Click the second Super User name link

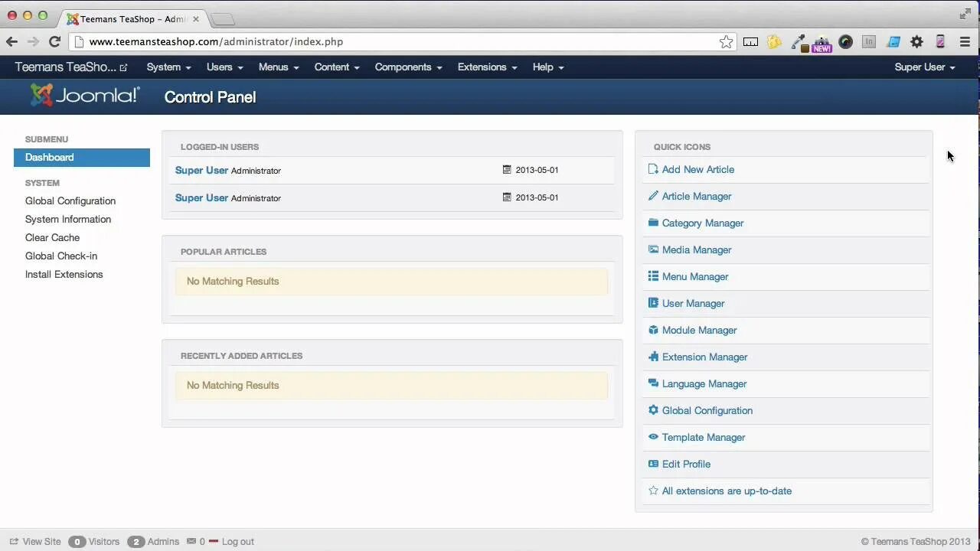201,197
